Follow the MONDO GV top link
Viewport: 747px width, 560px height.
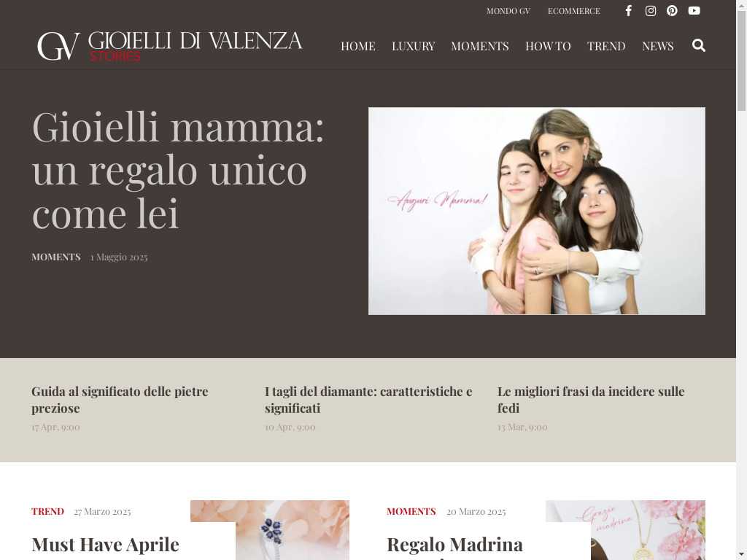(508, 11)
